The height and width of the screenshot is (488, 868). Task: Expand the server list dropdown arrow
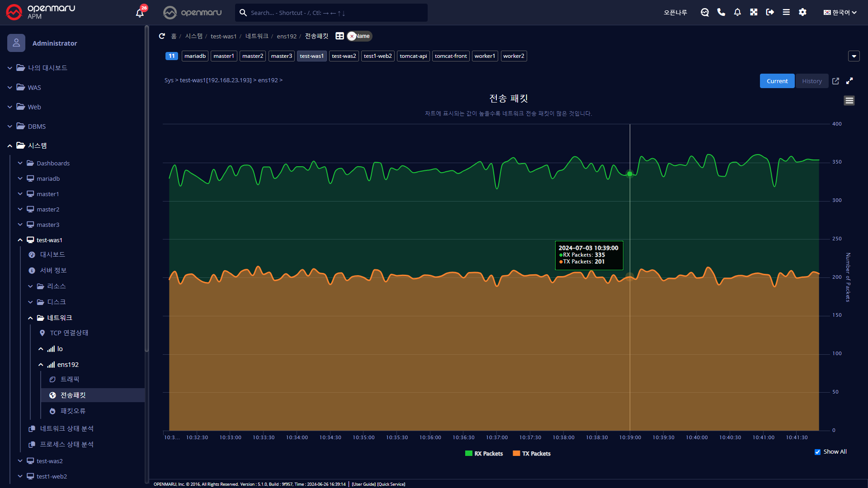tap(854, 56)
